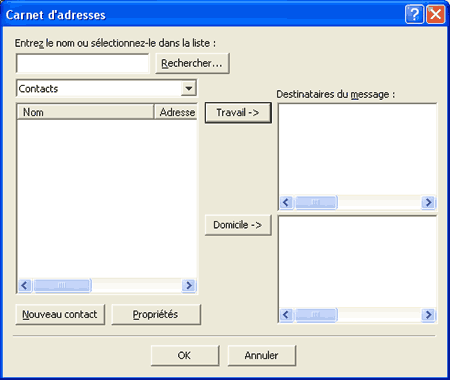Click left scroll arrow of contacts list

click(x=24, y=285)
